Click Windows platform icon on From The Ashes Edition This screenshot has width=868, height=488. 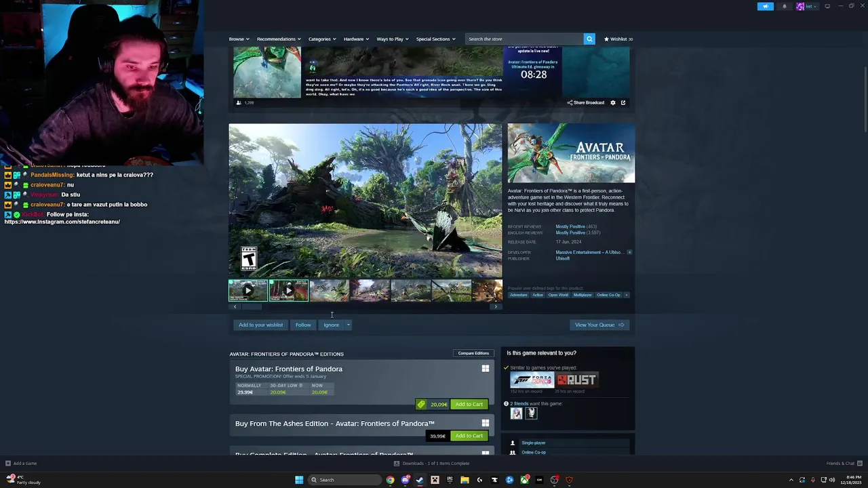[x=485, y=423]
